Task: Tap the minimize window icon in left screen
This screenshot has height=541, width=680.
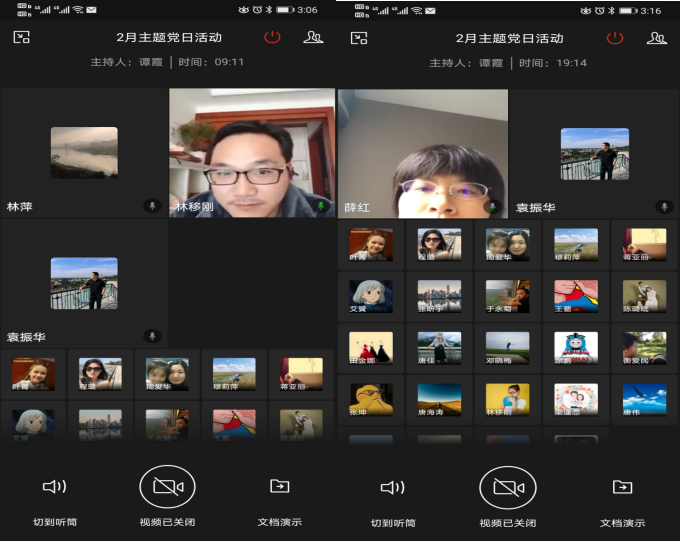Action: pos(21,38)
